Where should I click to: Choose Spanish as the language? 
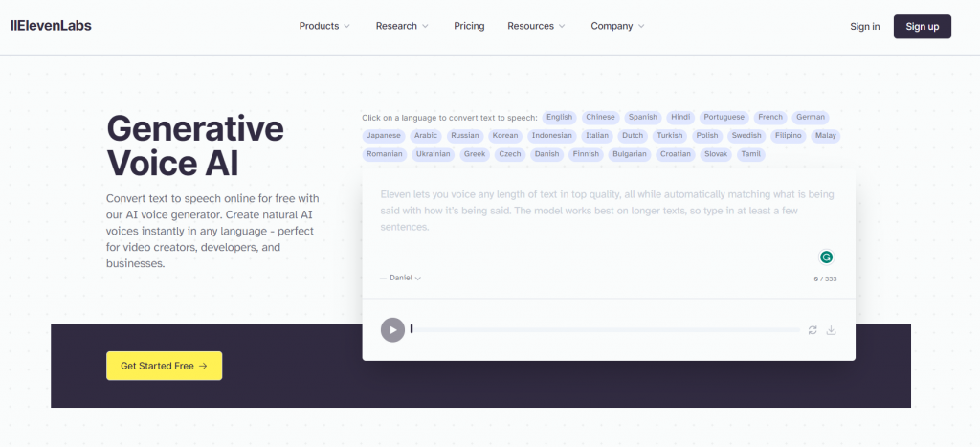[642, 117]
